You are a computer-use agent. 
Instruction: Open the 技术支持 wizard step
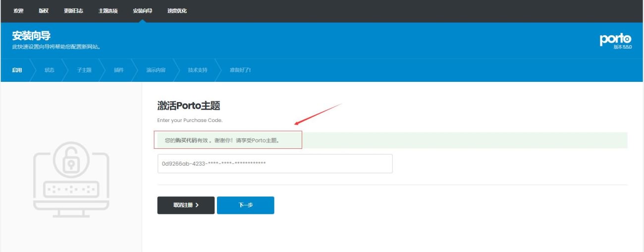click(x=198, y=70)
